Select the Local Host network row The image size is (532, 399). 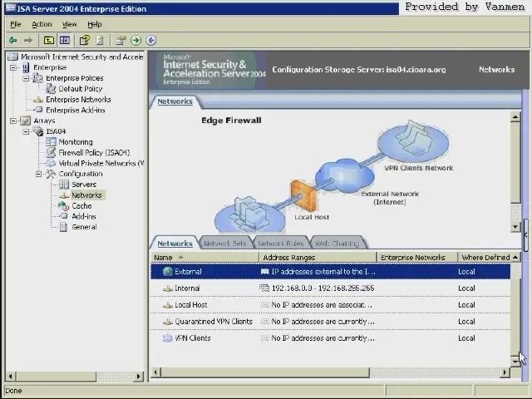pyautogui.click(x=331, y=305)
